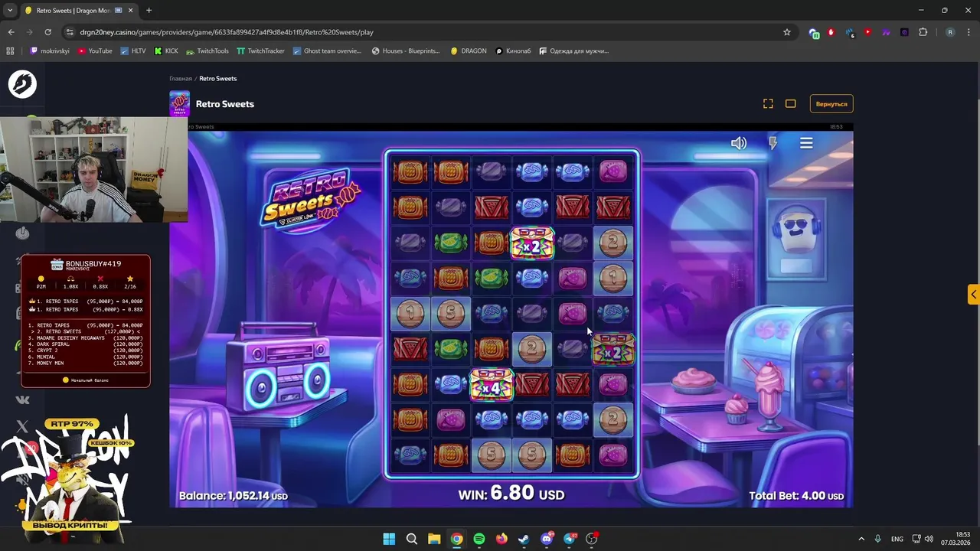Open Steam from taskbar
Viewport: 980px width, 551px height.
coord(524,539)
